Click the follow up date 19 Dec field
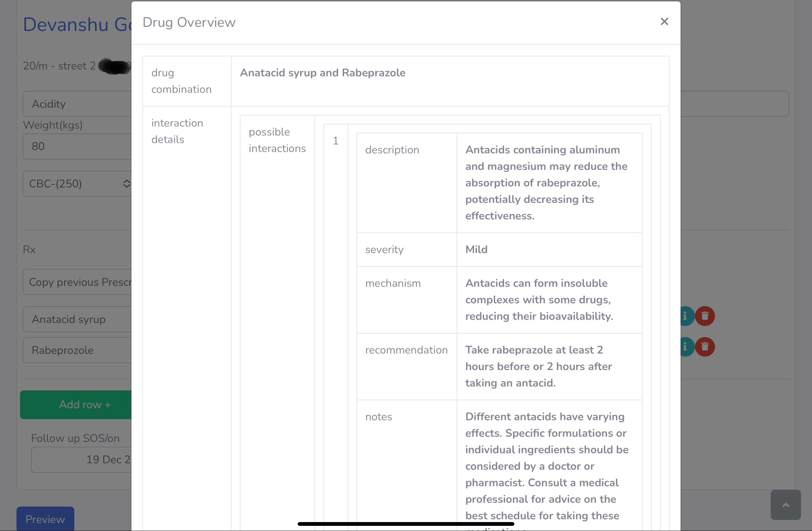 (x=81, y=459)
